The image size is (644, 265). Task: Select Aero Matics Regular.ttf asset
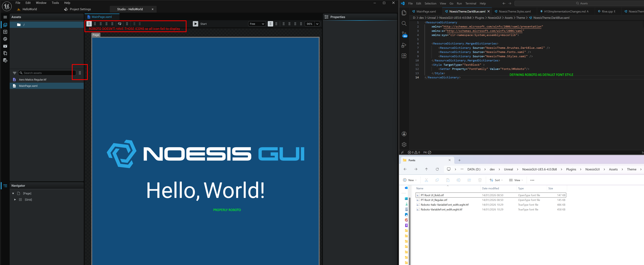[47, 80]
